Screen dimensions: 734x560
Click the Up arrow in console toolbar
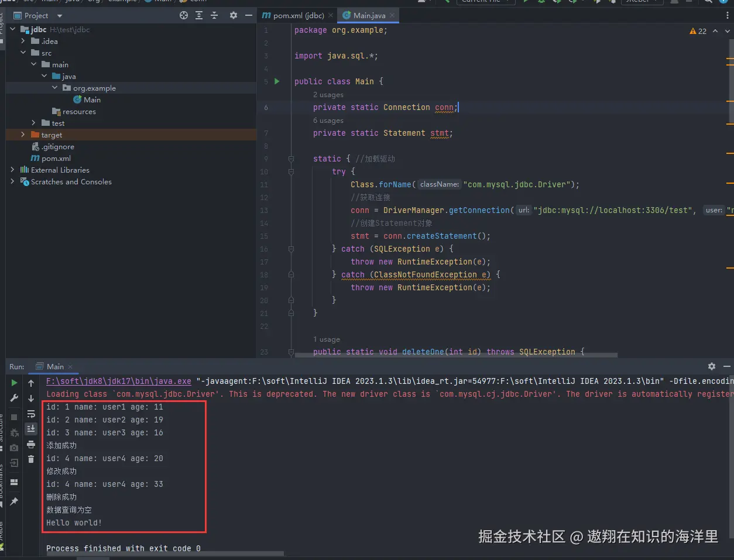(x=31, y=383)
